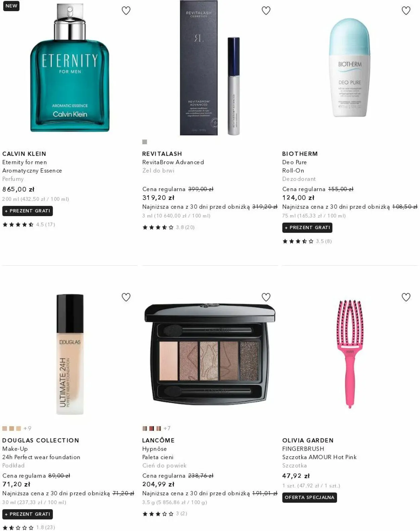This screenshot has width=420, height=531.
Task: Select the first beige foundation shade swatch
Action: coord(5,428)
